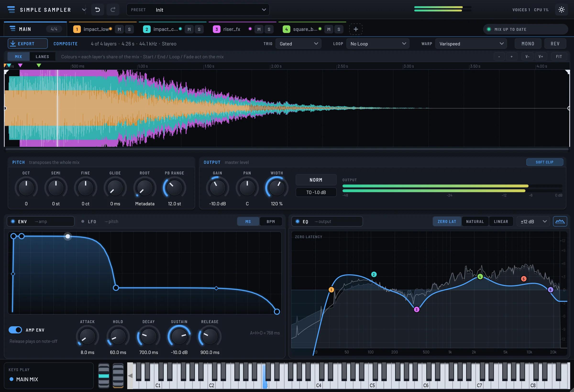Viewport: 574px width, 392px height.
Task: Click the SUSTAIN knob
Action: point(179,337)
